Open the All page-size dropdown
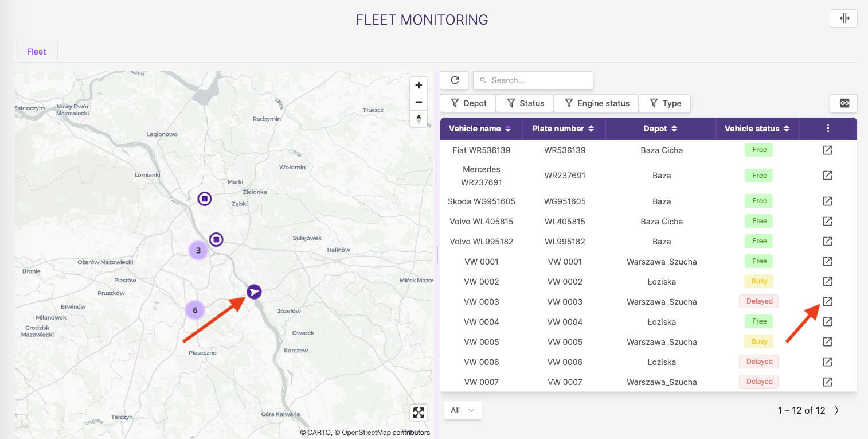 (463, 410)
